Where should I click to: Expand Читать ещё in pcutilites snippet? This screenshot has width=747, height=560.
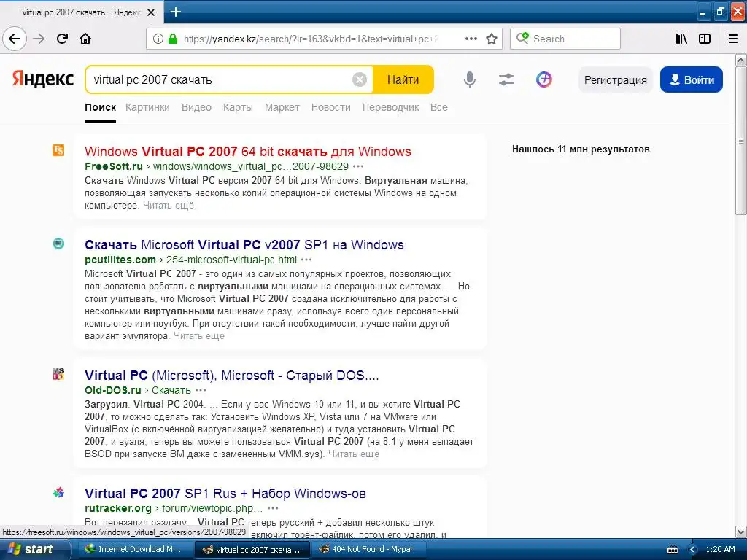[x=199, y=335]
